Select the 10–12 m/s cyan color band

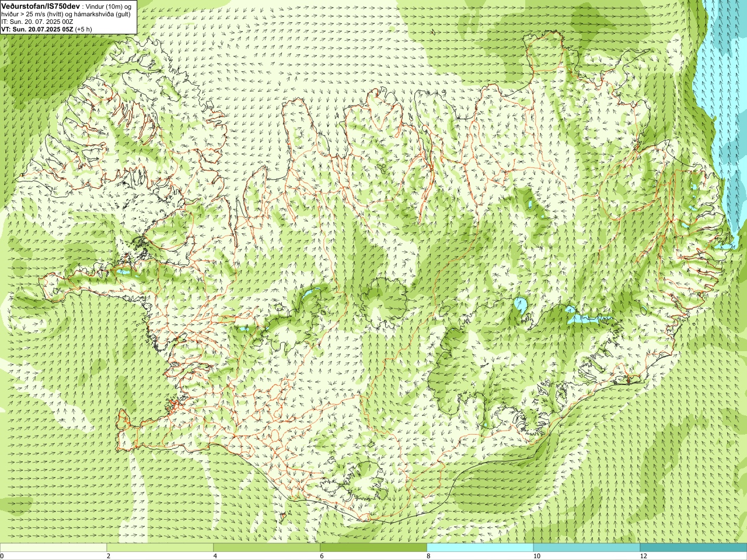587,548
